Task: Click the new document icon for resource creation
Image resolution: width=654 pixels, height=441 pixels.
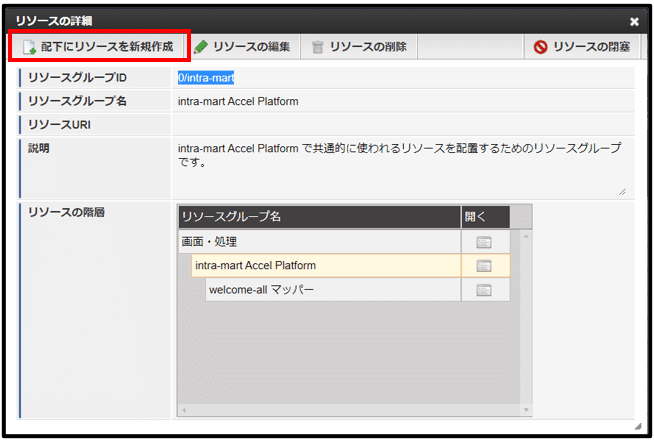Action: point(29,47)
